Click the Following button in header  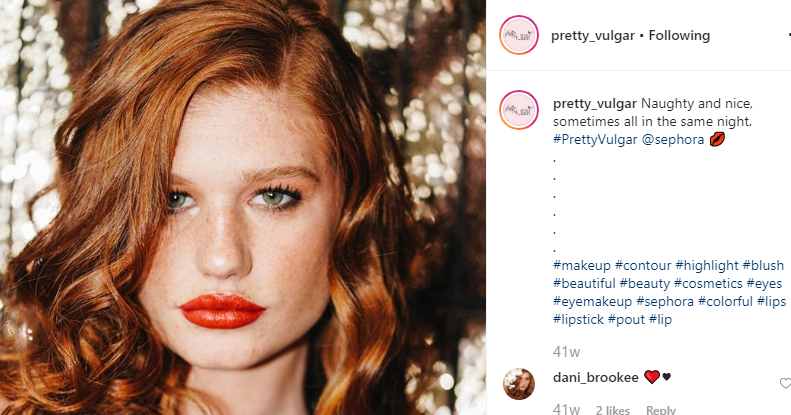[680, 36]
